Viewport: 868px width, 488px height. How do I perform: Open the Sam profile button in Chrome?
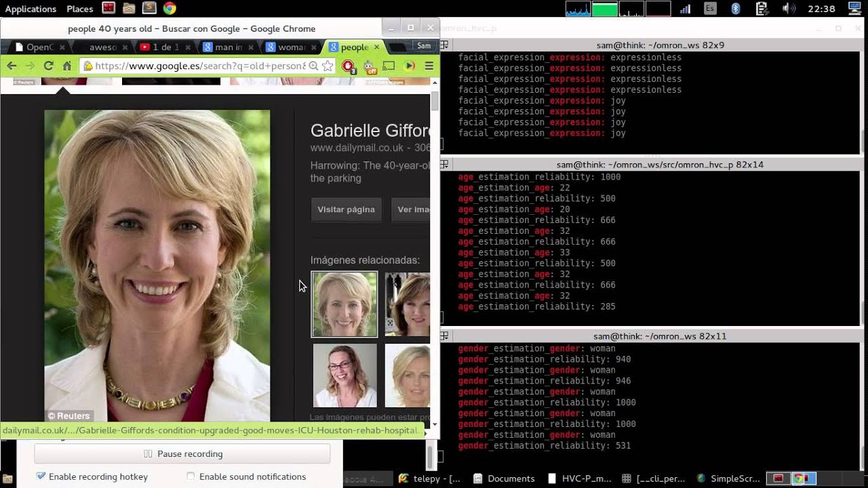pos(424,46)
